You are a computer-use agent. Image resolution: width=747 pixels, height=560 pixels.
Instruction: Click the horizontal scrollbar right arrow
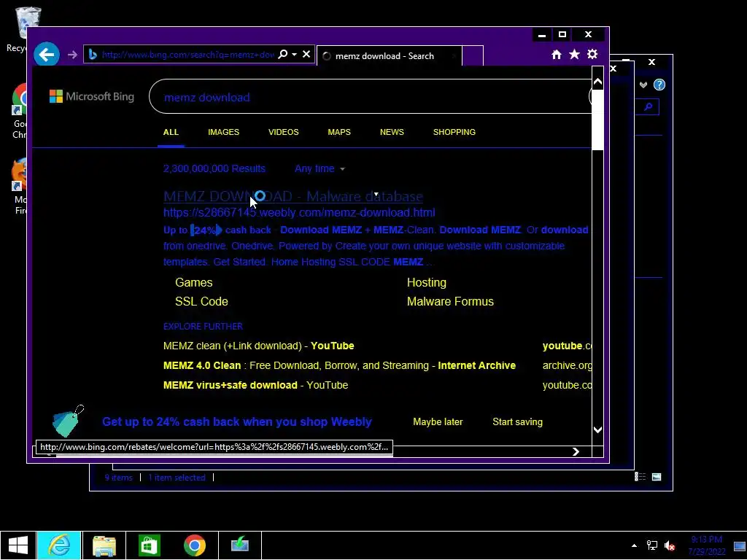click(576, 451)
